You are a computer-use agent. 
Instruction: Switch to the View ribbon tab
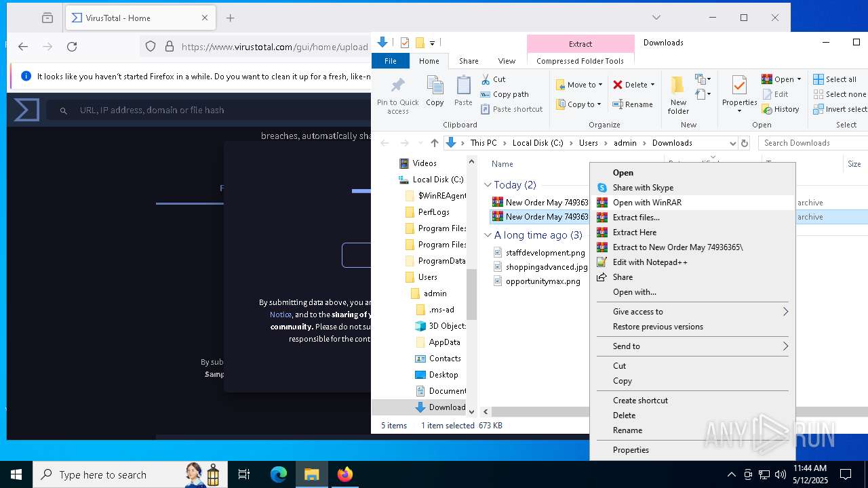(507, 61)
